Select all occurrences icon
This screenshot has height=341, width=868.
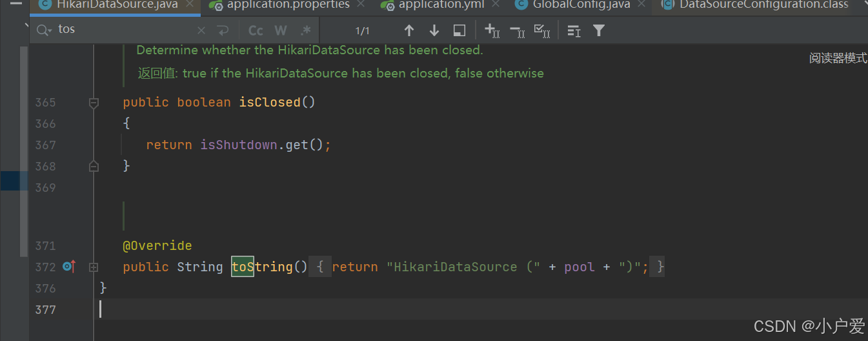tap(542, 30)
